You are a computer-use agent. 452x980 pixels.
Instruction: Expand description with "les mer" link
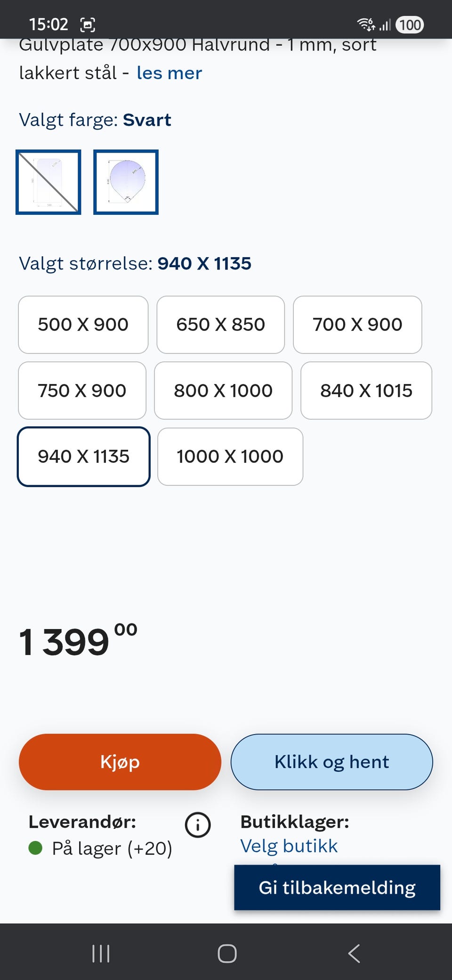coord(169,73)
